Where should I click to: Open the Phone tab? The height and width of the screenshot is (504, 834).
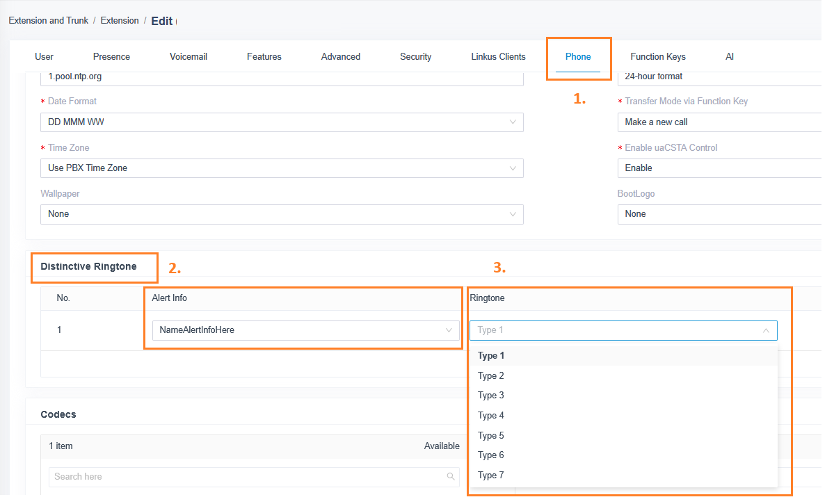pos(578,57)
